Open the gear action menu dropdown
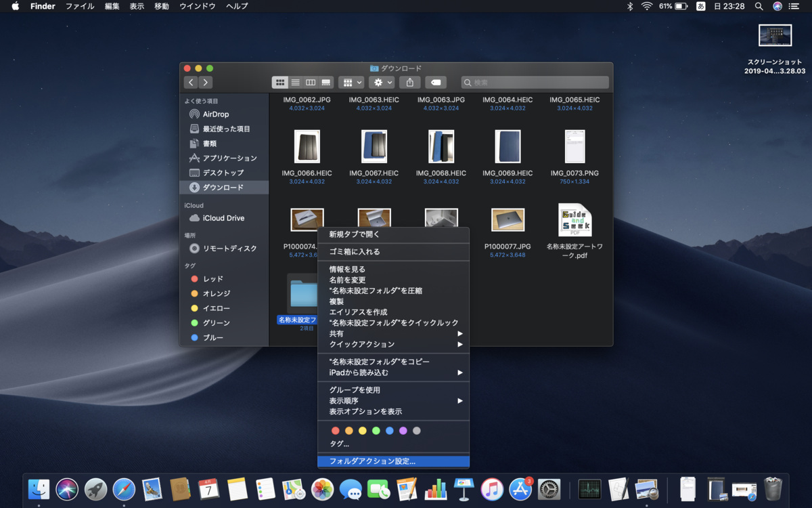 coord(382,82)
